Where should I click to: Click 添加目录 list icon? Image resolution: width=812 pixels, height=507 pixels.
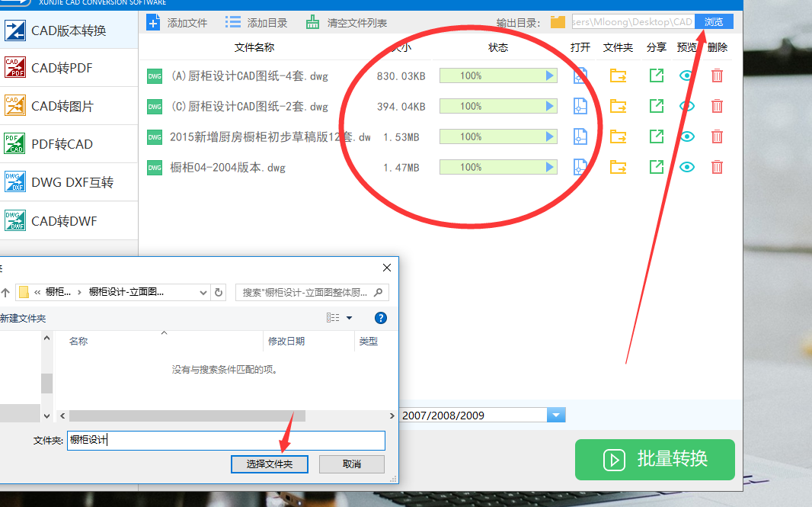pos(232,22)
